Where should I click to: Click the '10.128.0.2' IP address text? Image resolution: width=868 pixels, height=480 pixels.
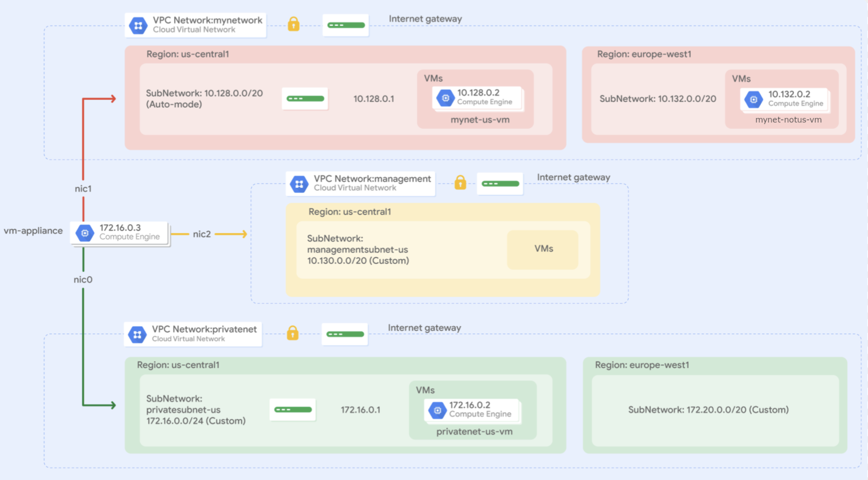tap(478, 93)
